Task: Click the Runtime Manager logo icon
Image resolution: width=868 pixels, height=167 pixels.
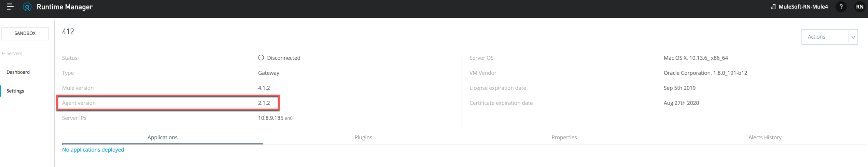Action: click(27, 7)
